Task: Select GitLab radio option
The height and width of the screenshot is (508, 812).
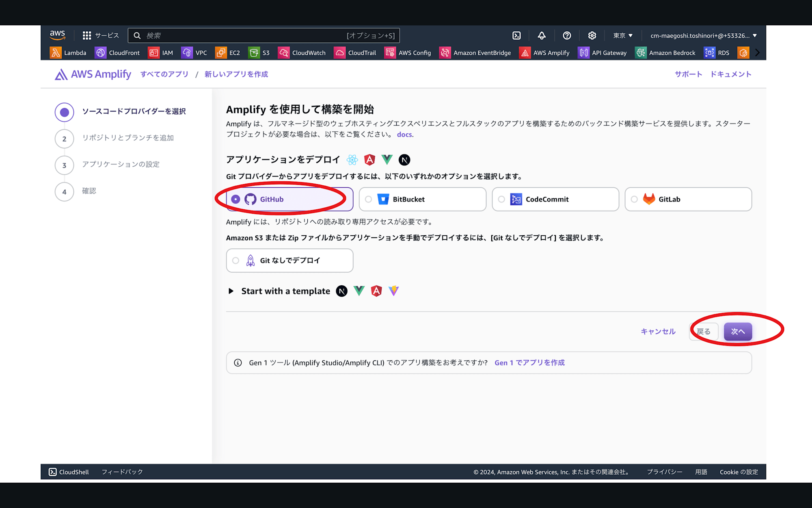Action: (688, 199)
